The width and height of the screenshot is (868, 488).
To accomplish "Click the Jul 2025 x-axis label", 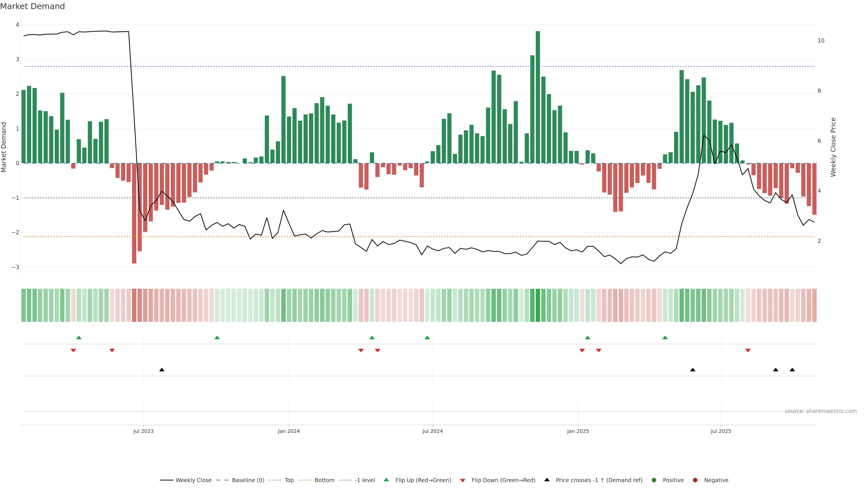I will click(721, 431).
